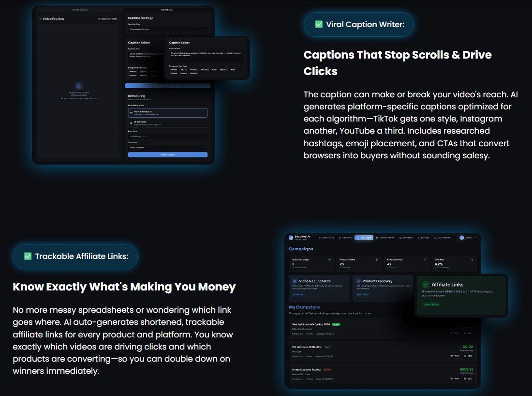Click the Active Campaigns card icon
Viewport: 532px width, 396px height.
tap(330, 259)
